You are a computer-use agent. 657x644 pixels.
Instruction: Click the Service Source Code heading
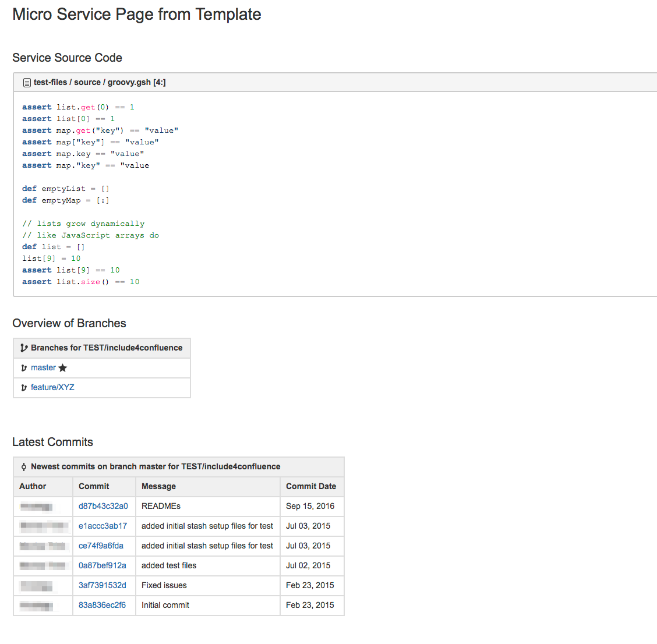(x=67, y=58)
